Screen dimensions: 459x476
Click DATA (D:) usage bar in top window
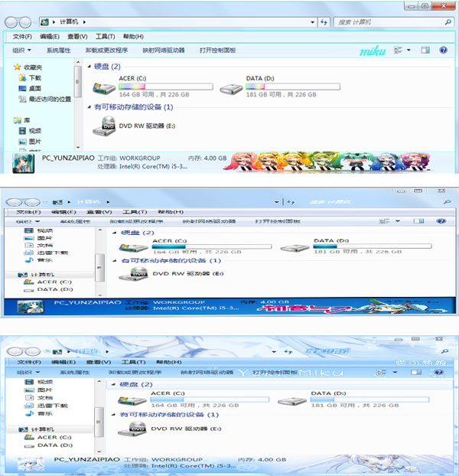[293, 86]
